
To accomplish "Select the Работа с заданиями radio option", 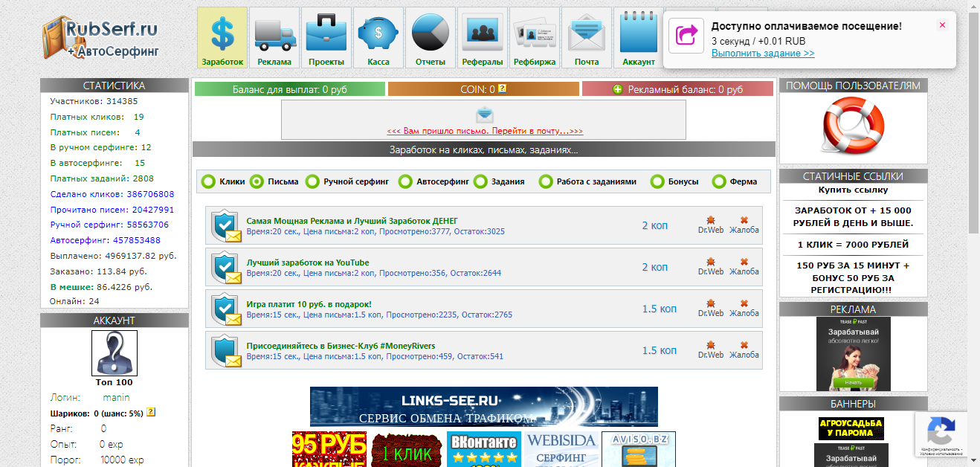I will pyautogui.click(x=546, y=181).
